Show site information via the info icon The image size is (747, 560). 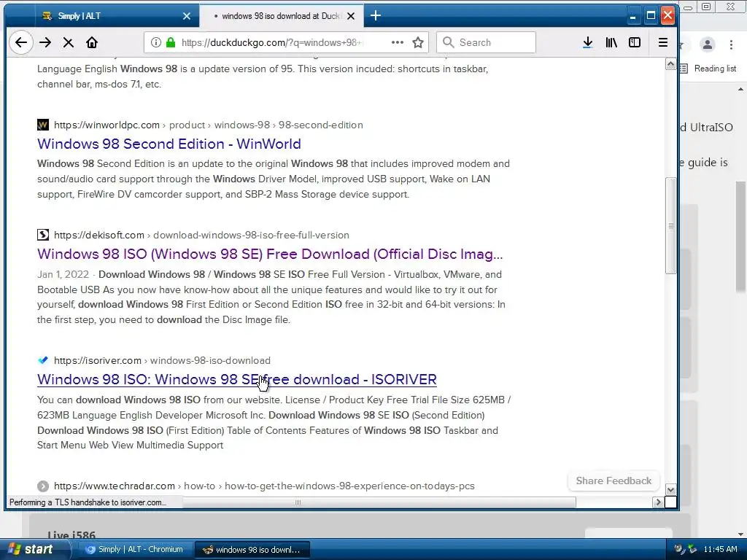pyautogui.click(x=156, y=42)
